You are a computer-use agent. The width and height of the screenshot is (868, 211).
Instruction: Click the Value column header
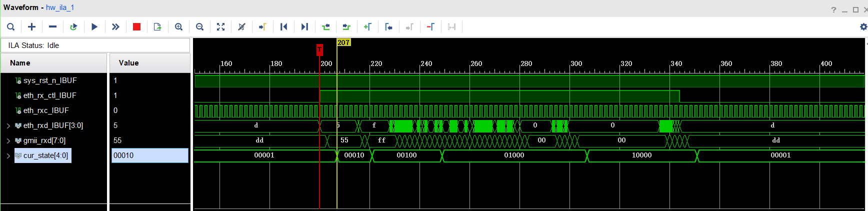pyautogui.click(x=128, y=63)
